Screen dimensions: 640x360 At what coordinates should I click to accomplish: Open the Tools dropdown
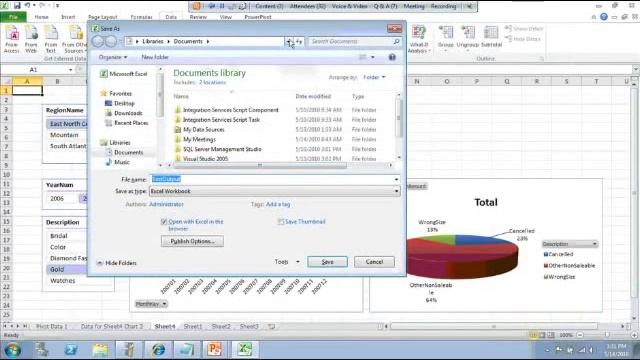pos(287,262)
